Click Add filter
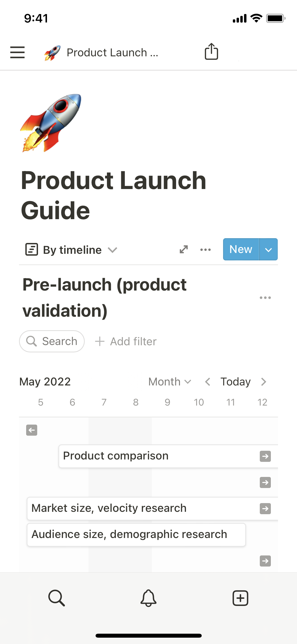 (x=126, y=341)
